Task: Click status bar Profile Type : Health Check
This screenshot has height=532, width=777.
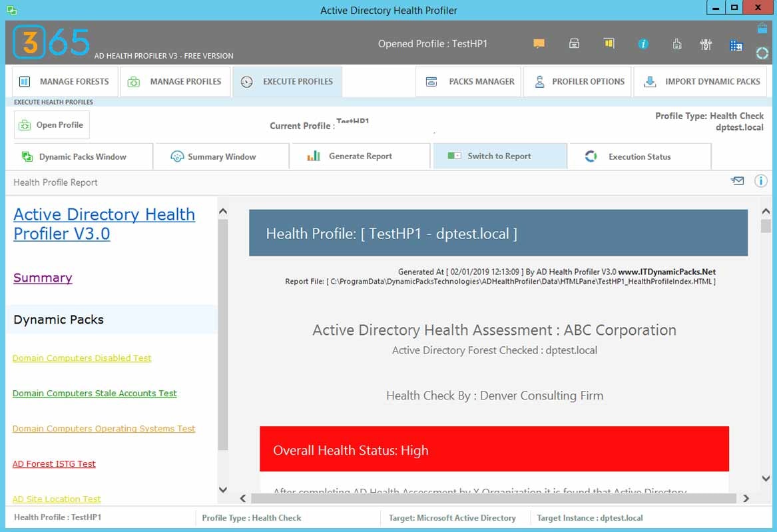Action: click(251, 517)
